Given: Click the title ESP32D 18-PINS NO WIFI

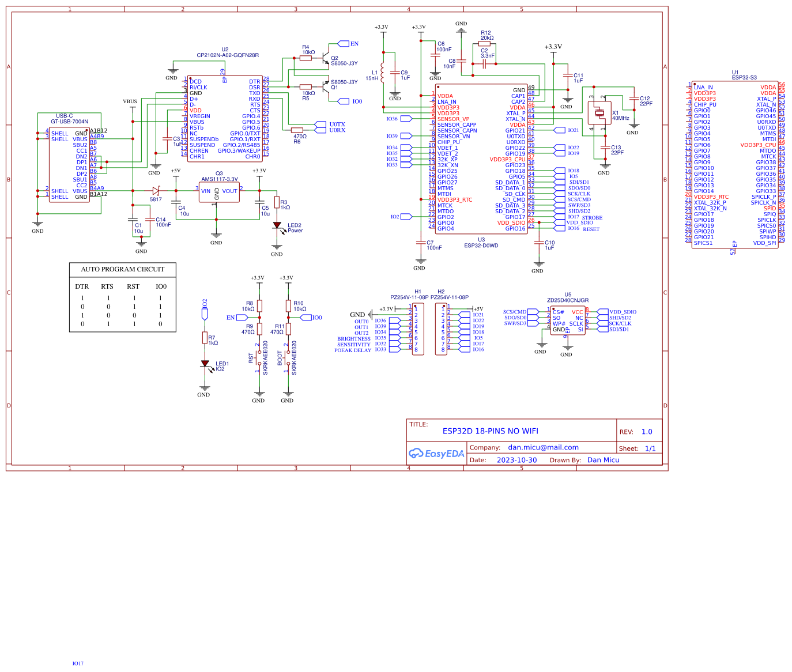Looking at the screenshot, I should (x=490, y=431).
